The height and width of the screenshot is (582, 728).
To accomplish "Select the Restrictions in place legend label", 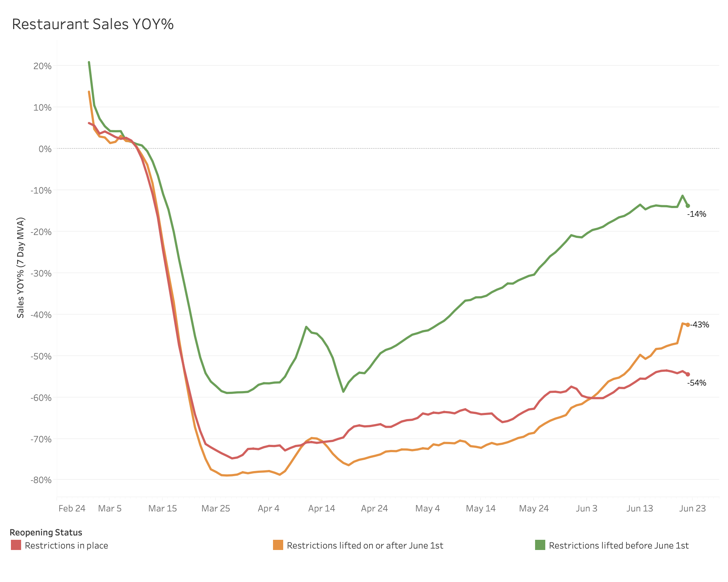I will point(67,545).
